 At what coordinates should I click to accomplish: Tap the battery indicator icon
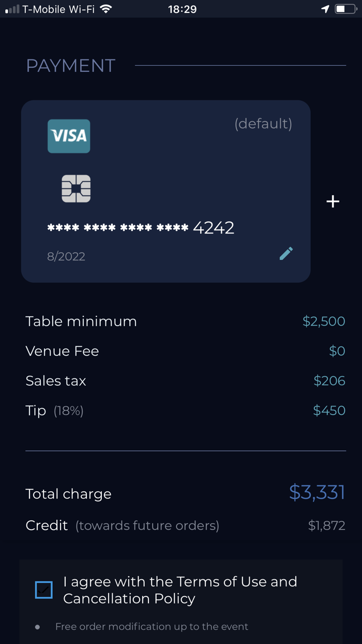(x=345, y=9)
